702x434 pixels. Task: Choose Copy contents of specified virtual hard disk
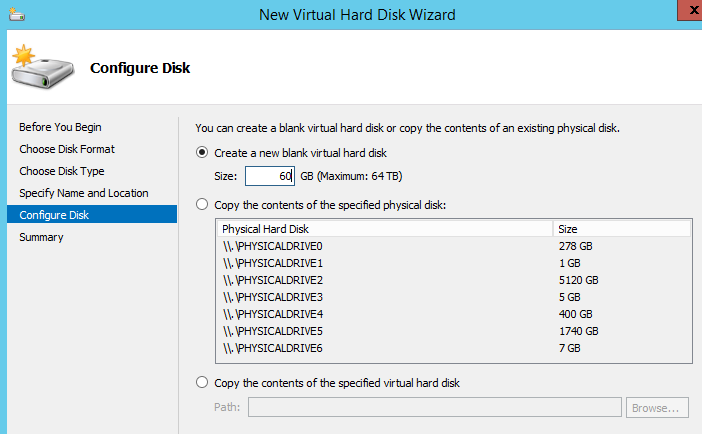(203, 383)
